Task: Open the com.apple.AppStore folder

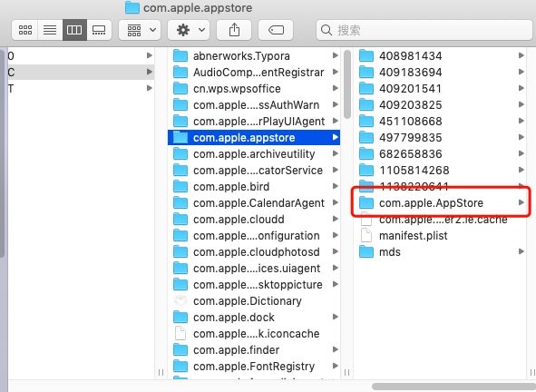Action: [x=441, y=203]
